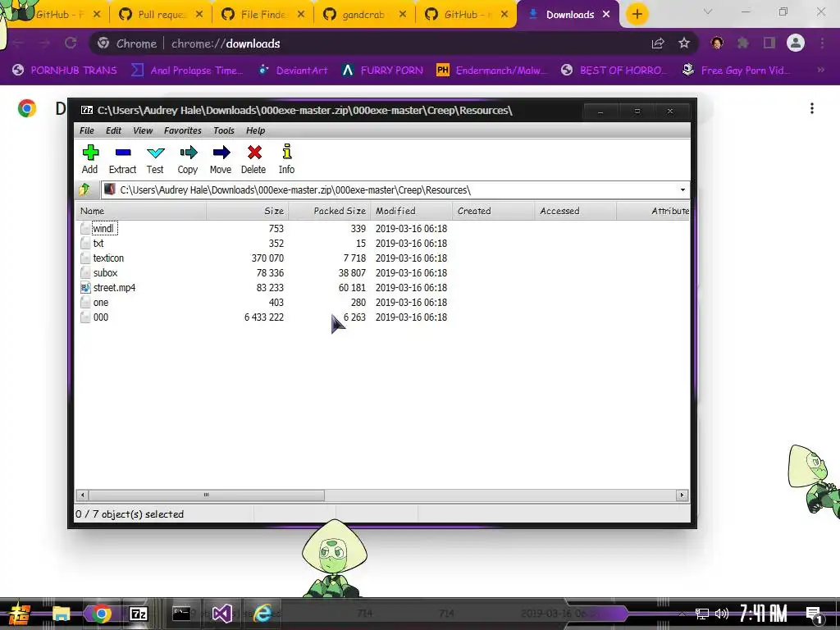Show more bookmarks with the chevron
840x630 pixels.
pyautogui.click(x=820, y=71)
